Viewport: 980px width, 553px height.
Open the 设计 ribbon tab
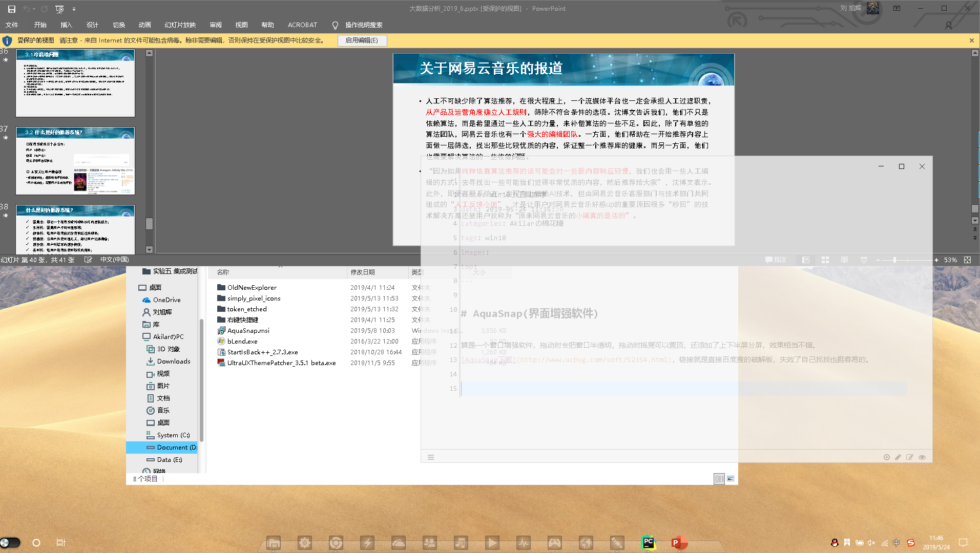coord(92,25)
